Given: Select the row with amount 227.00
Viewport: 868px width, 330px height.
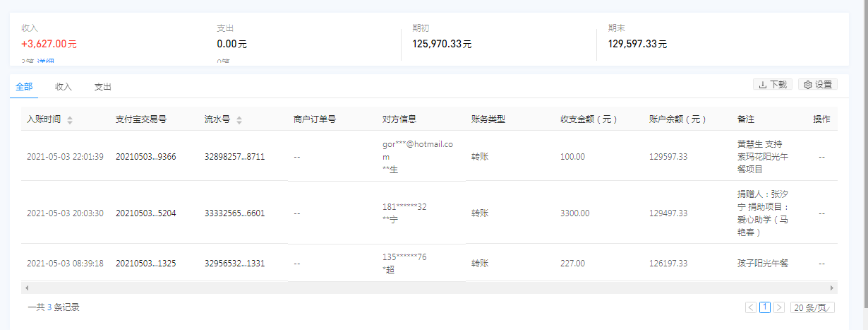Looking at the screenshot, I should [429, 263].
